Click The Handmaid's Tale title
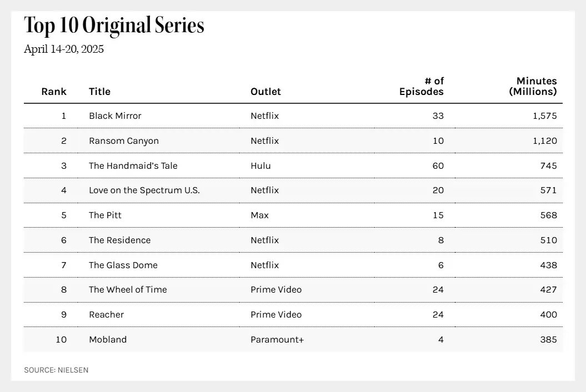 click(x=133, y=166)
